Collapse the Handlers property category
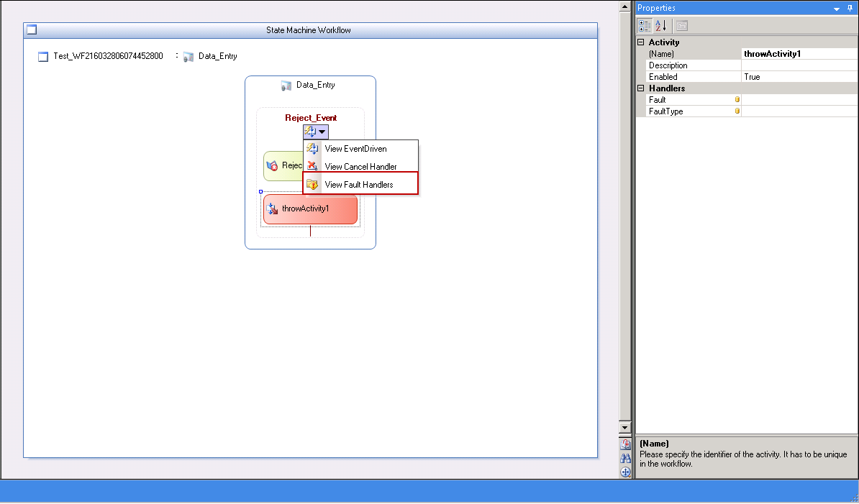Viewport: 859px width, 504px height. (640, 88)
